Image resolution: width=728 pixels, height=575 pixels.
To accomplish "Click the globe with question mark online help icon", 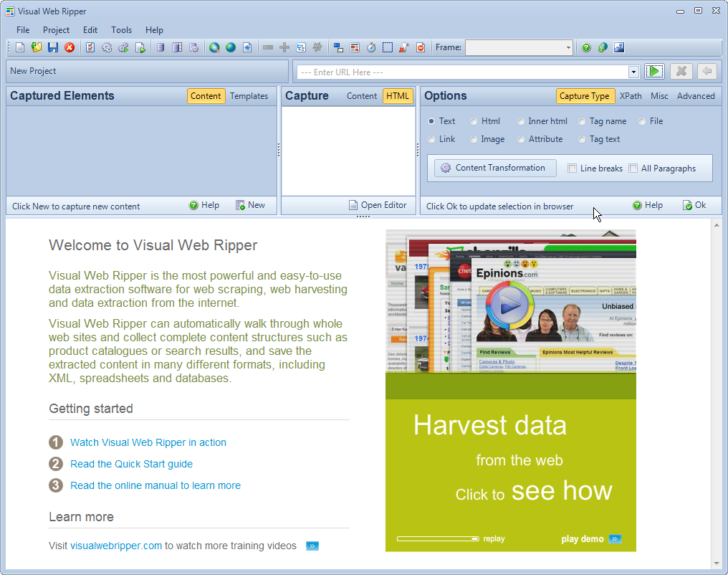I will pyautogui.click(x=603, y=47).
